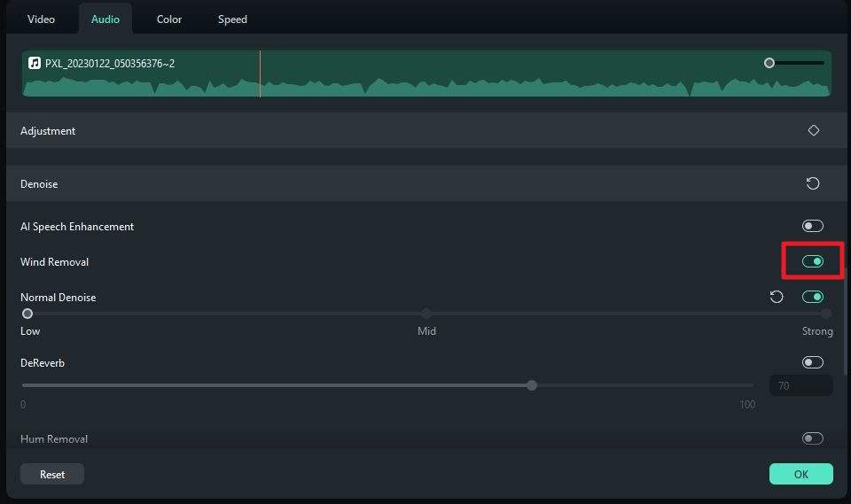Click the Normal Denoise slider handle at Low
Screen dimensions: 851x504
27,314
